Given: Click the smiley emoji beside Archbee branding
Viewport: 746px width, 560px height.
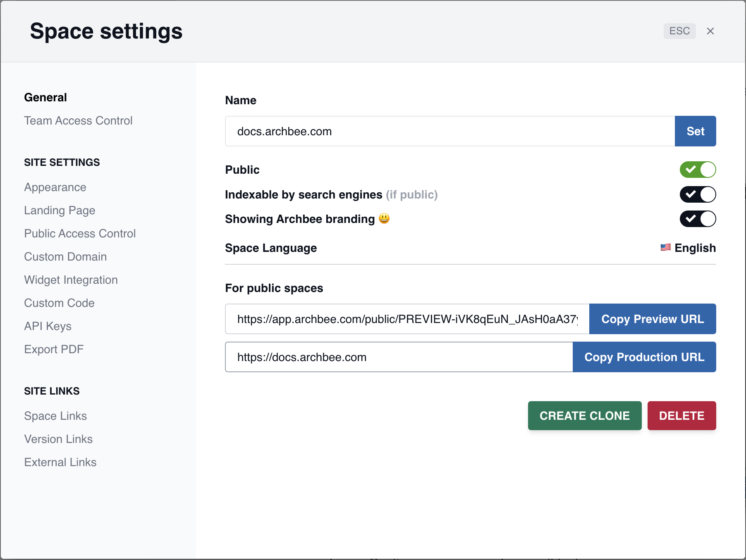Looking at the screenshot, I should (384, 218).
